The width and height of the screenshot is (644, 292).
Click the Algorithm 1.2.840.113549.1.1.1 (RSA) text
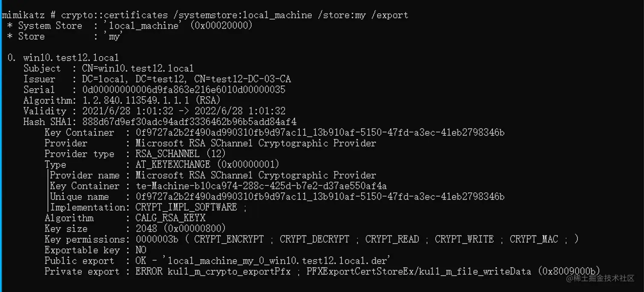[x=151, y=100]
